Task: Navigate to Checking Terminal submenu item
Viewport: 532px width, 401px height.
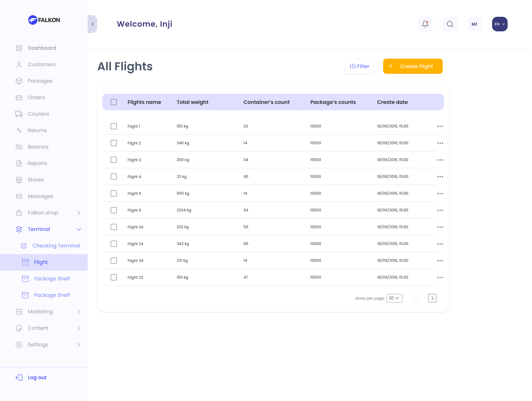Action: point(56,246)
